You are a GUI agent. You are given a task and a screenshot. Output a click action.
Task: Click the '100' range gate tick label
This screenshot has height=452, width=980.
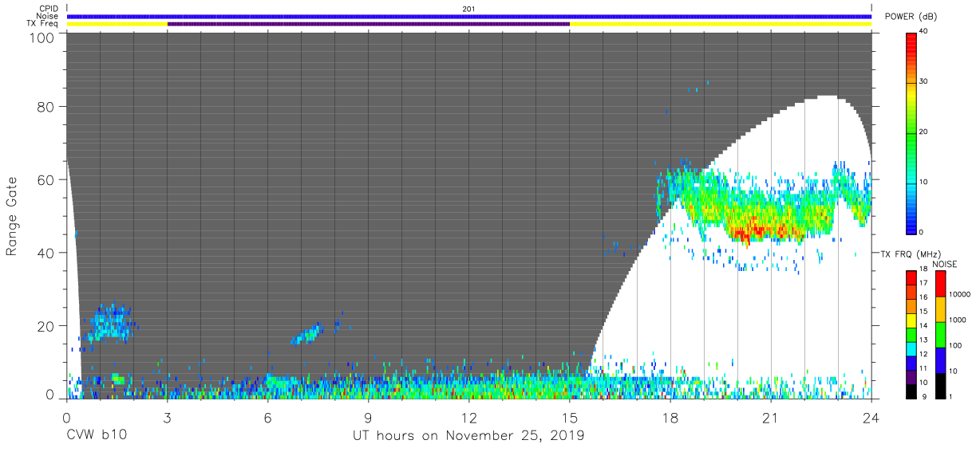(x=41, y=37)
